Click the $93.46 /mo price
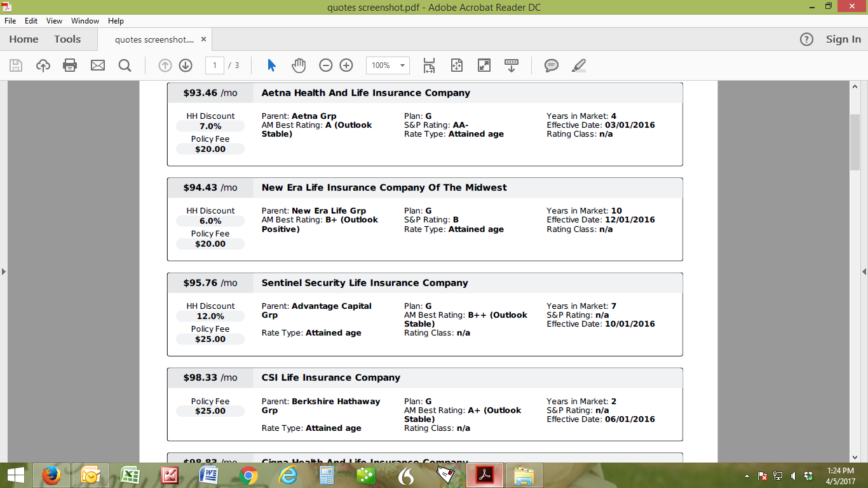Image resolution: width=868 pixels, height=488 pixels. pos(210,93)
